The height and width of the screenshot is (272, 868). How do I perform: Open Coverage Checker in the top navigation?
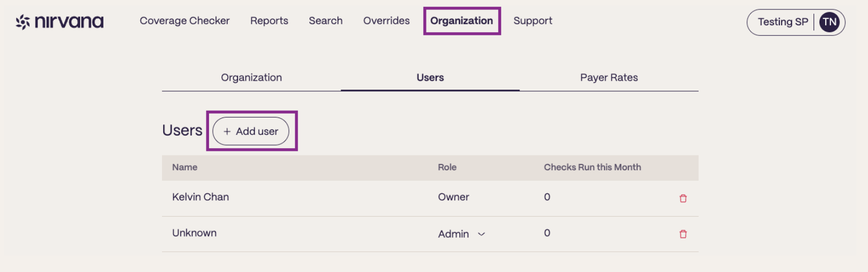pos(184,21)
